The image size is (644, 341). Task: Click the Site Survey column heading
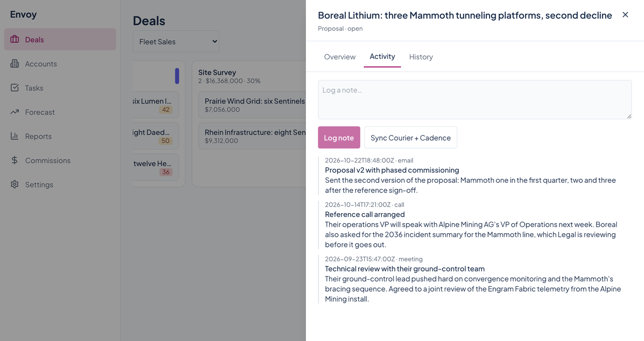click(217, 73)
